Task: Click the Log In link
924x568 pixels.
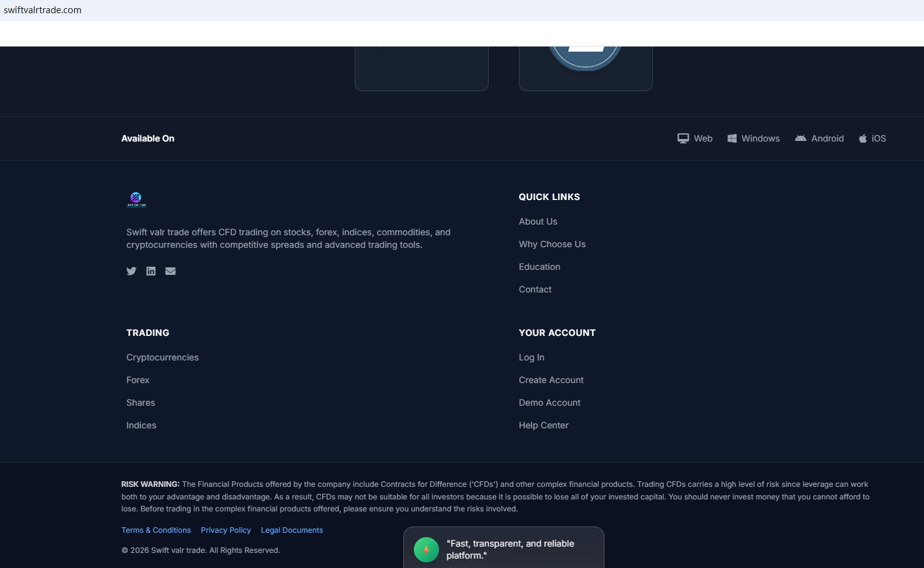Action: pos(532,357)
